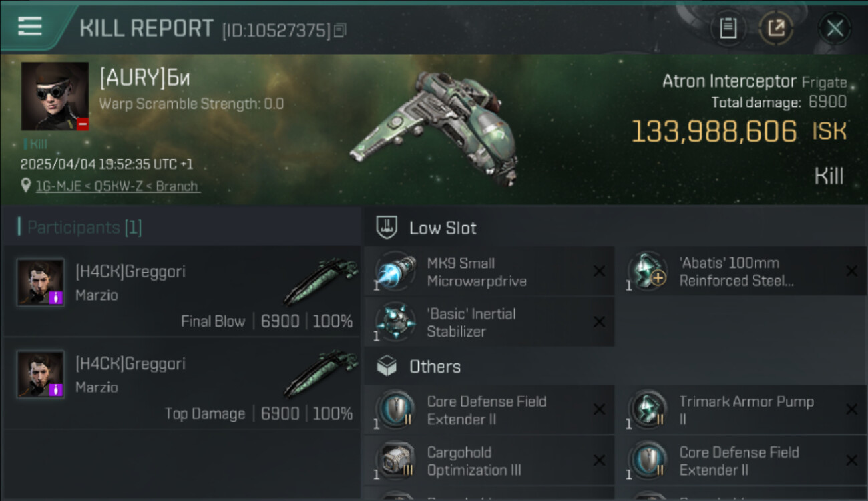Open the Final Blow Greggori Marzio portrait

click(41, 282)
